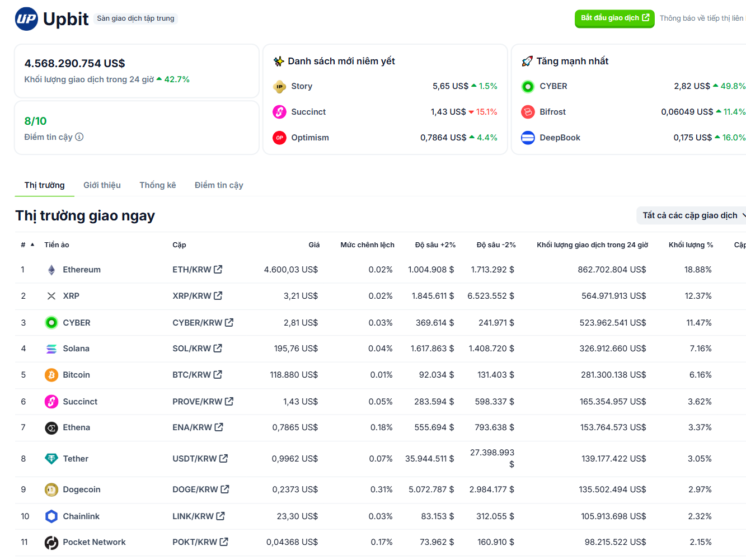Viewport: 746px width, 560px height.
Task: Click the Pocket Network name link
Action: [x=94, y=542]
